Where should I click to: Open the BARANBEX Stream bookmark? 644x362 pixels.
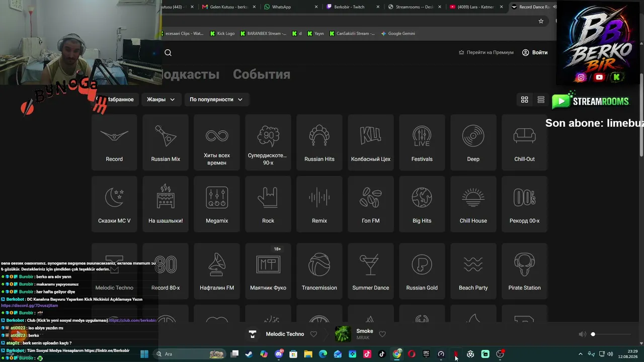pyautogui.click(x=263, y=34)
